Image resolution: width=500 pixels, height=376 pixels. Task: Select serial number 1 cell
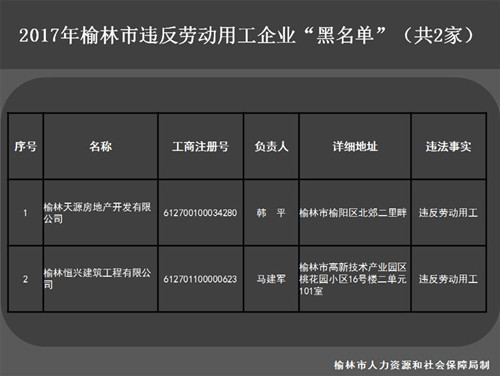[25, 213]
